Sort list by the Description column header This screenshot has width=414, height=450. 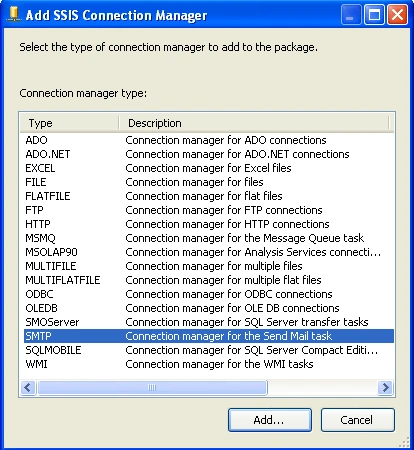[254, 123]
